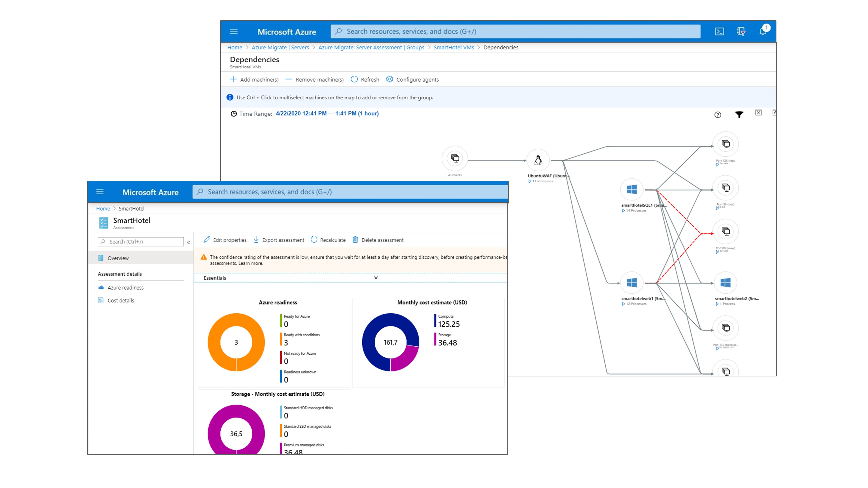Image resolution: width=868 pixels, height=488 pixels.
Task: Expand UbuntuWAF 11 Processes list
Action: (x=529, y=181)
